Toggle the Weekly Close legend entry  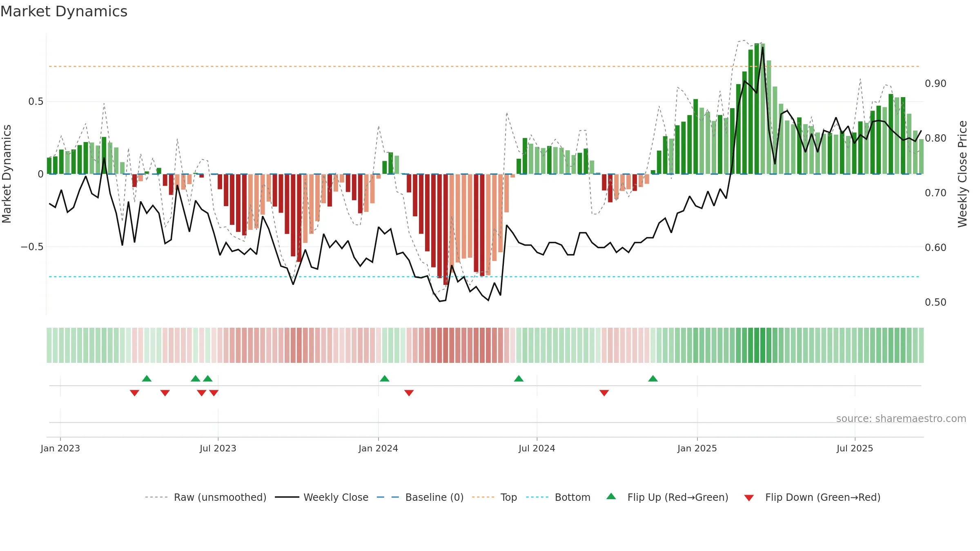click(x=322, y=497)
